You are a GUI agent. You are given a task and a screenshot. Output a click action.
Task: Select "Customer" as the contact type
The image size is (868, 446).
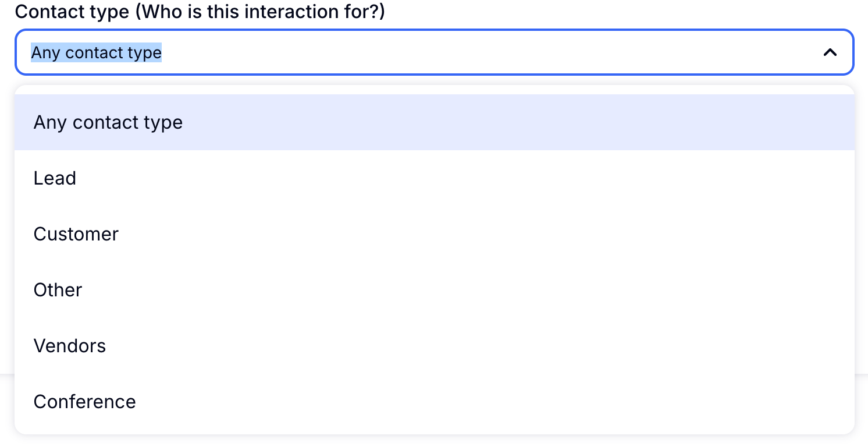[x=76, y=234]
